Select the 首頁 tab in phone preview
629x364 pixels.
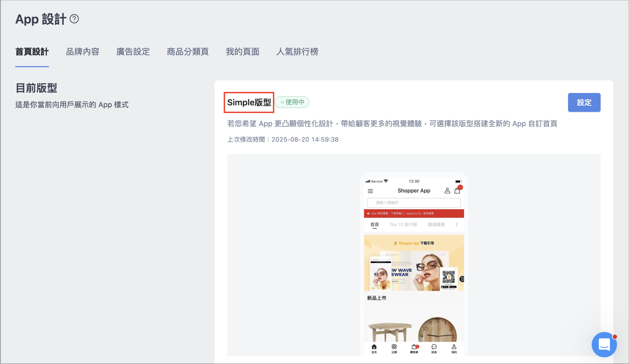[x=374, y=225]
